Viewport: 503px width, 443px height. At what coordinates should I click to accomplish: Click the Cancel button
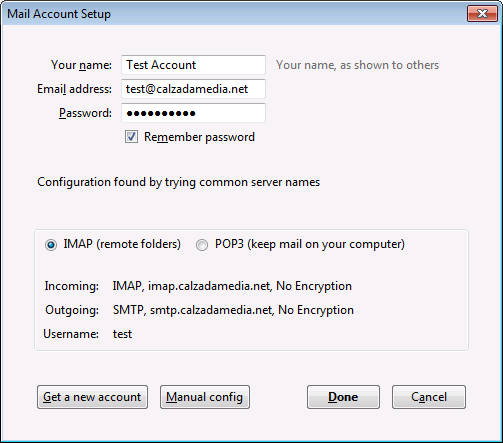tap(429, 397)
